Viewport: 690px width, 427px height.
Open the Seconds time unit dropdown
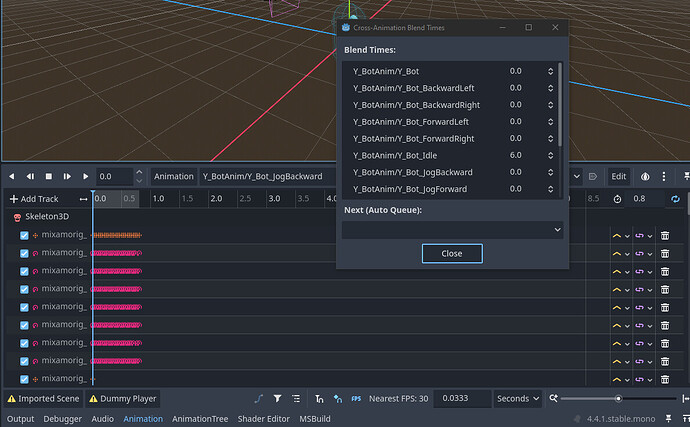[518, 398]
